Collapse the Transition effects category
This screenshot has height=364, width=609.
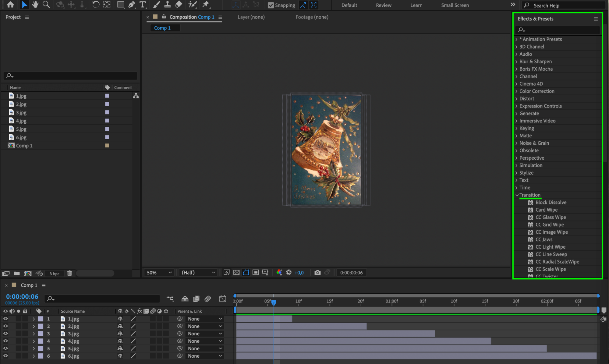click(517, 195)
